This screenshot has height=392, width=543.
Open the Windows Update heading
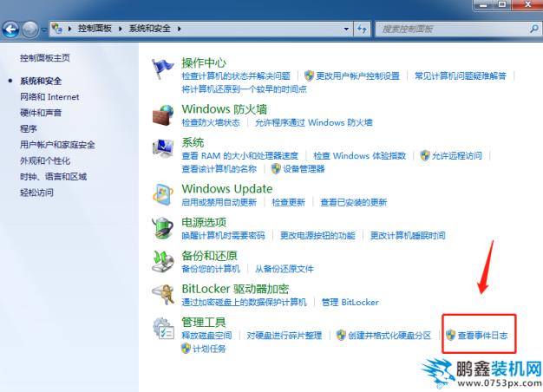pyautogui.click(x=227, y=189)
